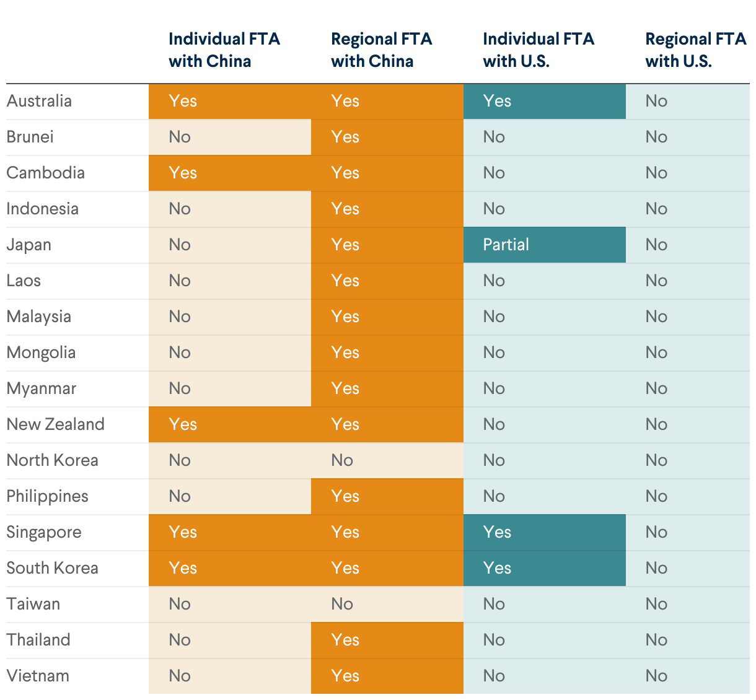The image size is (756, 700).
Task: Click the 'Individual FTA with China' column header
Action: tap(224, 50)
